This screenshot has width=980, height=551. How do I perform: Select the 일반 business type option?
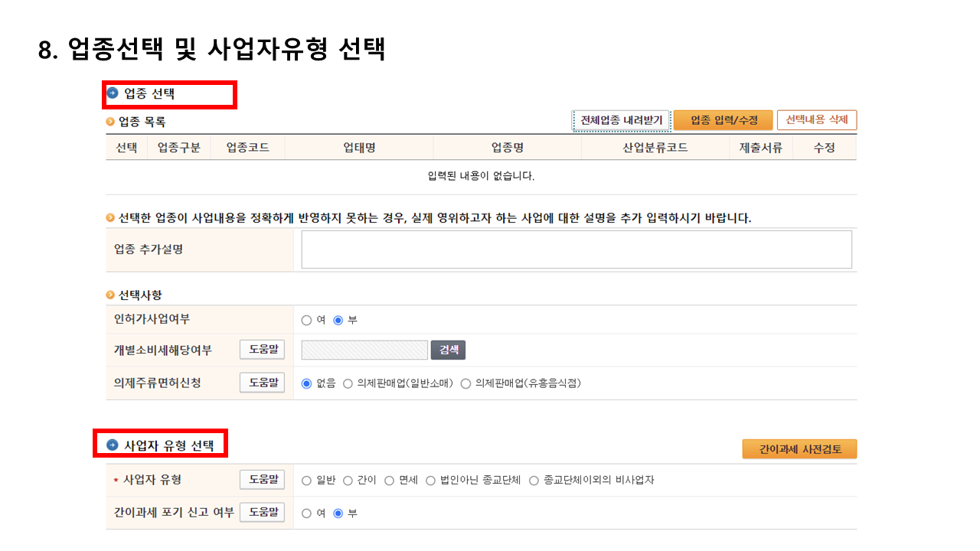click(306, 481)
